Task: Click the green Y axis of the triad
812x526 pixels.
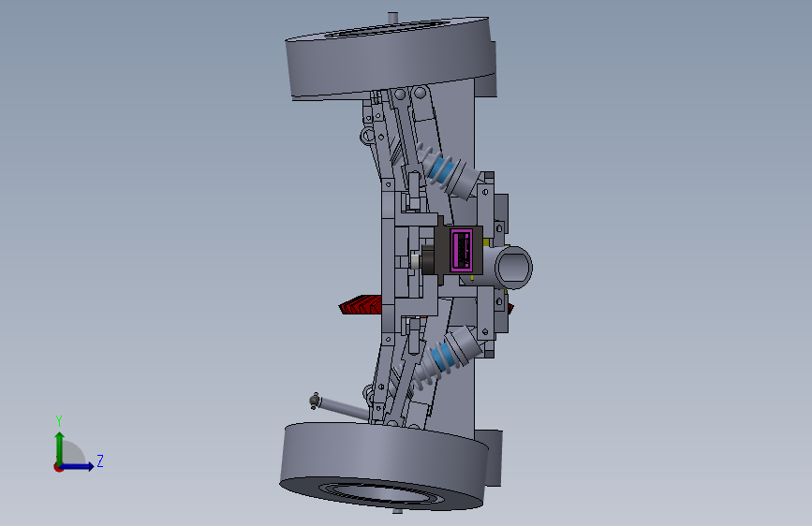Action: (60, 449)
